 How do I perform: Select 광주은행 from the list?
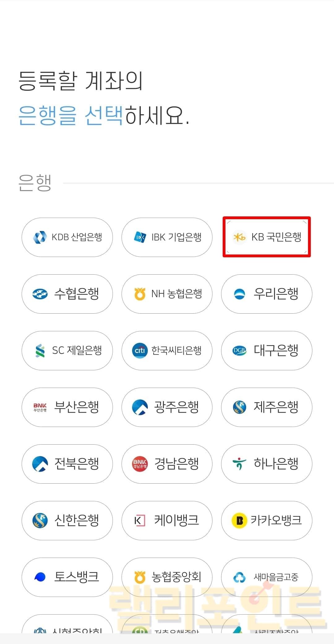pos(167,407)
